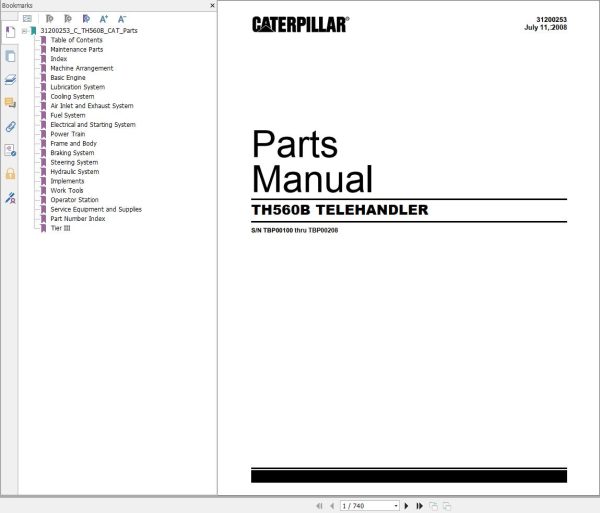This screenshot has width=600, height=513.
Task: Click the expand current bookmark icon
Action: pos(86,18)
